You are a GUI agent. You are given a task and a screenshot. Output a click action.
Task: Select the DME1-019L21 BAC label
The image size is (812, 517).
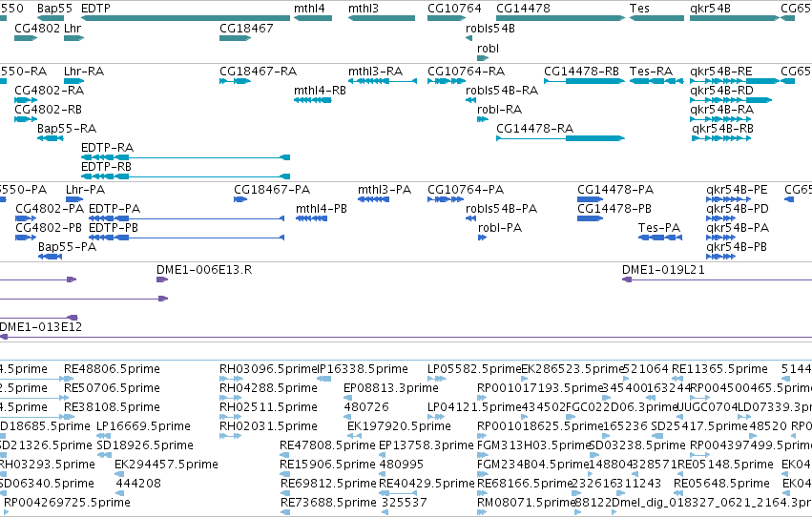coord(663,270)
